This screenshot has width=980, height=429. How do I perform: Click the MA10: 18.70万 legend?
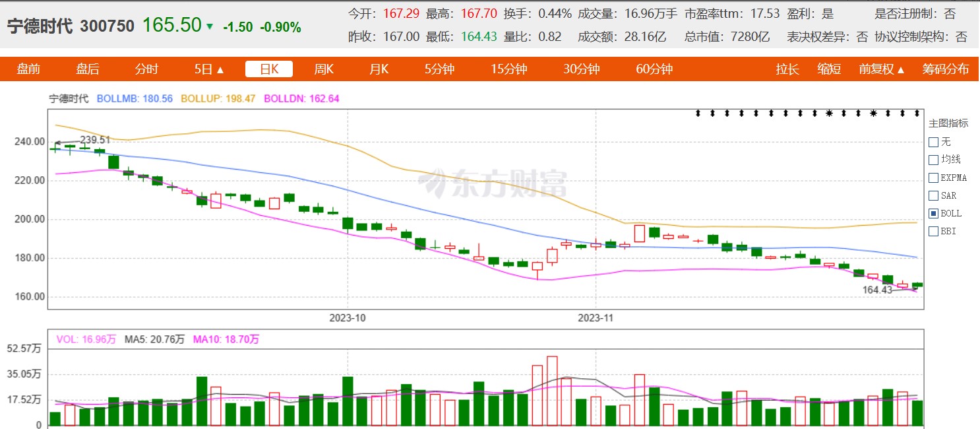[x=226, y=339]
